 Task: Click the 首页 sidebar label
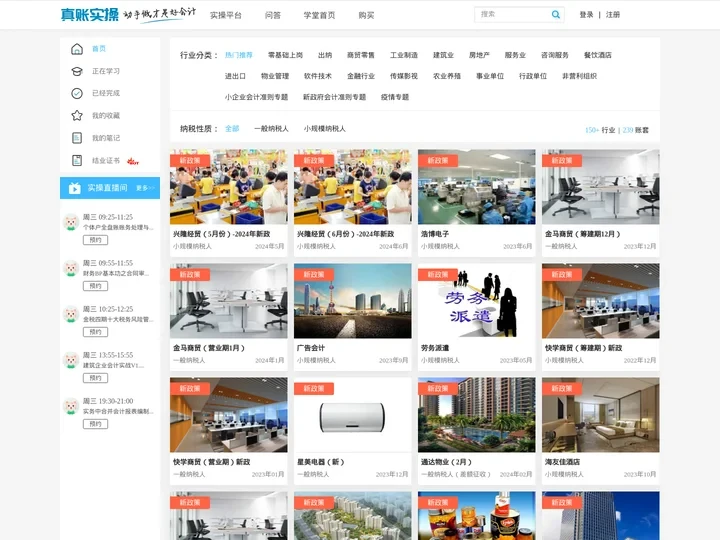coord(99,49)
